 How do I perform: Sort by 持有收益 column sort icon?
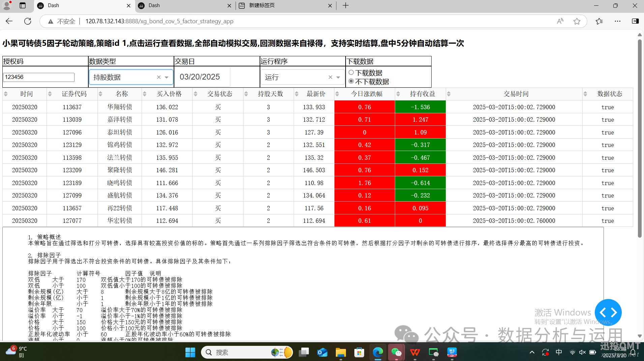click(x=398, y=94)
